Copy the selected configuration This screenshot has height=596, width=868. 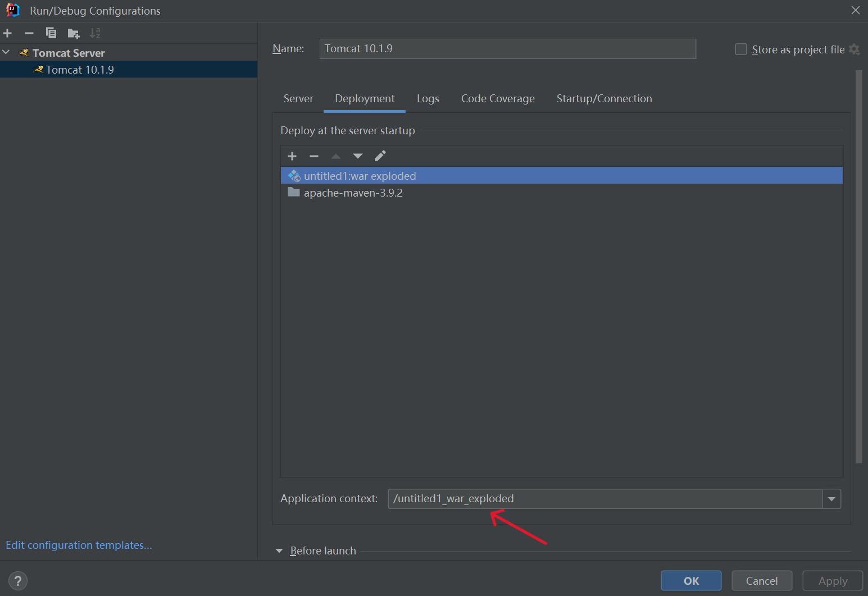(x=51, y=33)
